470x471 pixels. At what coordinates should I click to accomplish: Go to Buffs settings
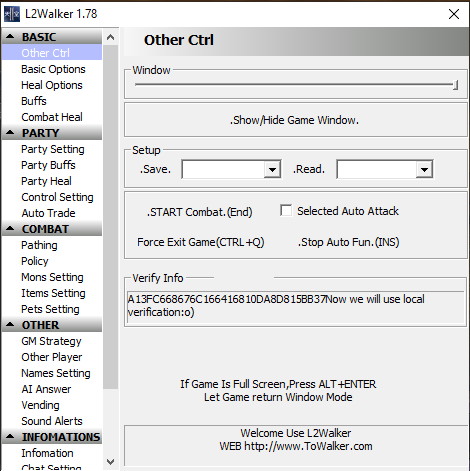(x=34, y=101)
